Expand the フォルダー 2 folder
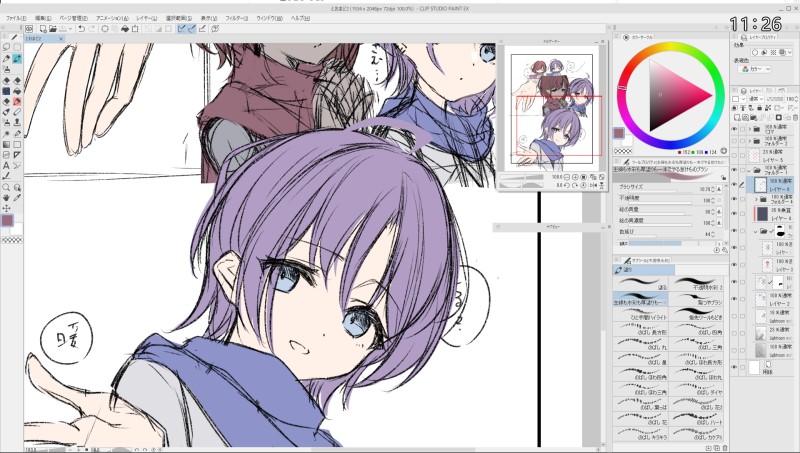This screenshot has width=800, height=453. pyautogui.click(x=750, y=141)
